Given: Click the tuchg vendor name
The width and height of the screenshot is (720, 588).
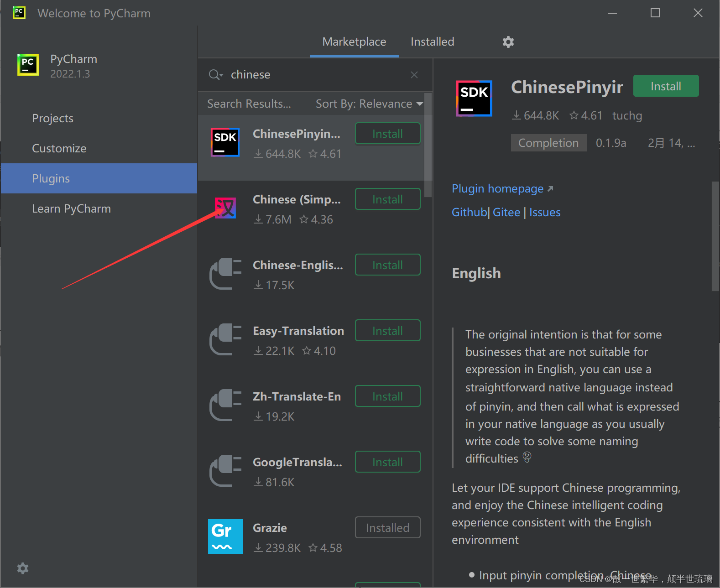Looking at the screenshot, I should point(627,116).
